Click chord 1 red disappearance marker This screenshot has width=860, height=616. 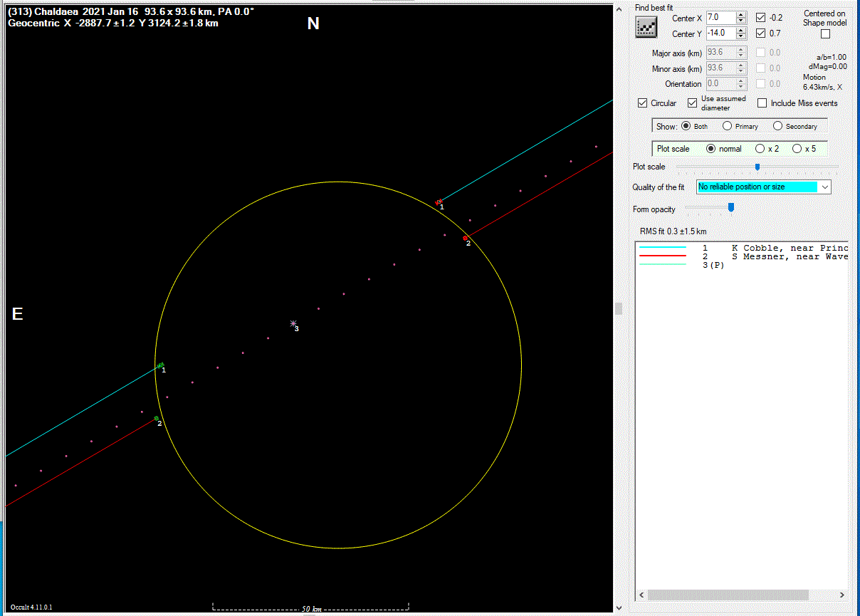(x=439, y=202)
